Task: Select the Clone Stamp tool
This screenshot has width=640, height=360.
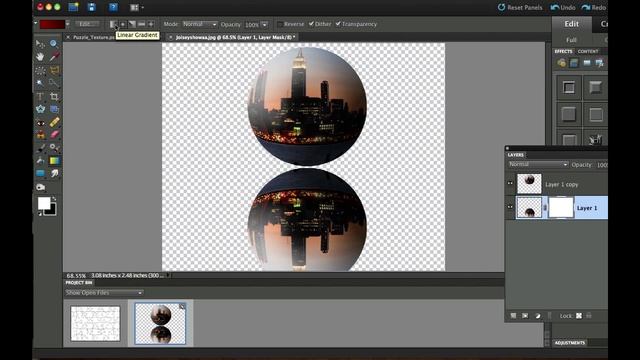Action: coord(40,135)
